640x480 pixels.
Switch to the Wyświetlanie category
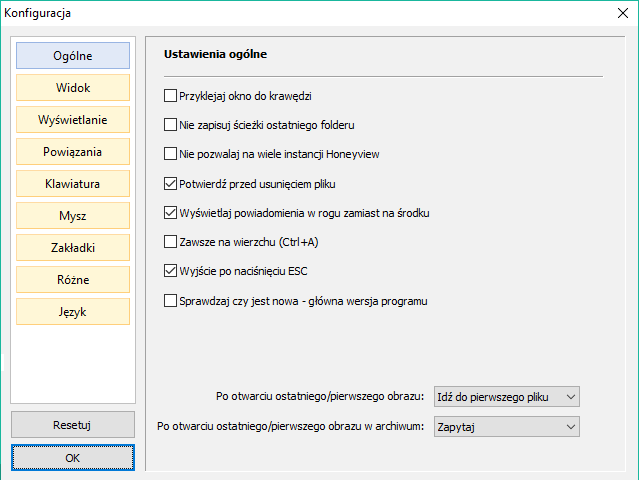click(x=73, y=120)
